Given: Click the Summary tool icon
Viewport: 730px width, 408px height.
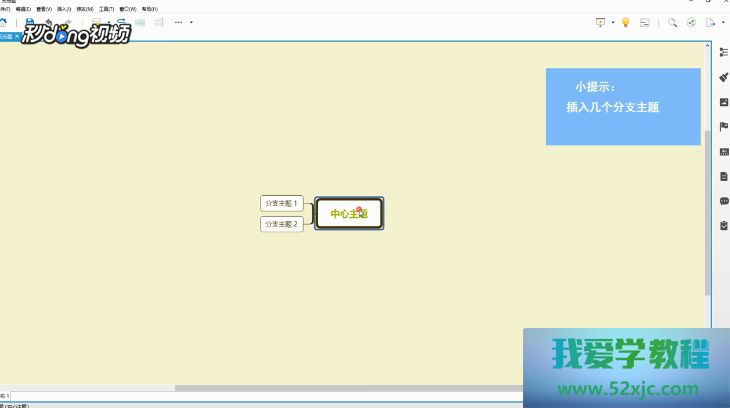Looking at the screenshot, I should (x=159, y=22).
